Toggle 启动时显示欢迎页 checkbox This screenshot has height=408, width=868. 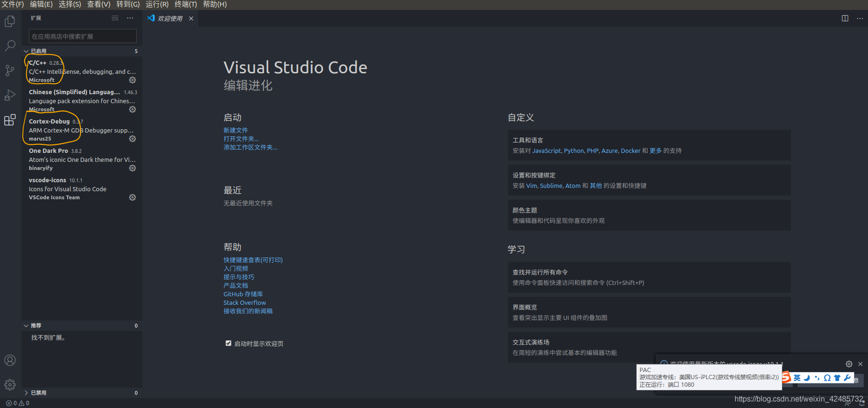click(x=228, y=343)
